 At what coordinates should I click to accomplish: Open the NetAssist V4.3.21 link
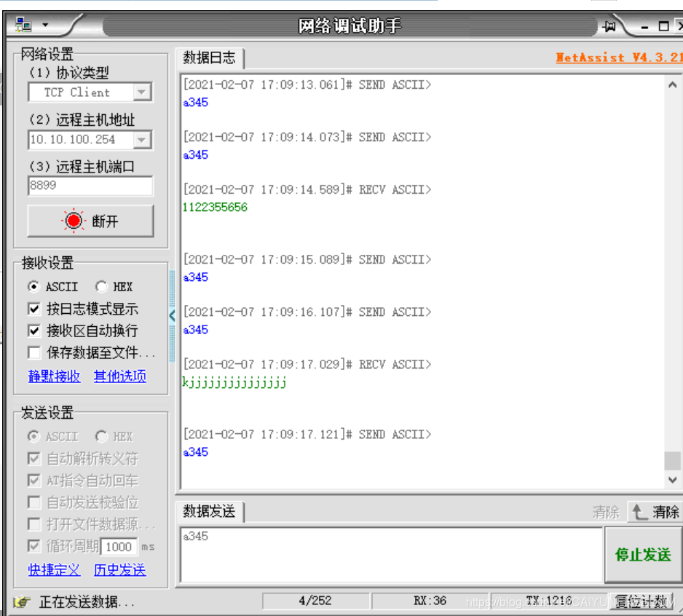pyautogui.click(x=619, y=58)
